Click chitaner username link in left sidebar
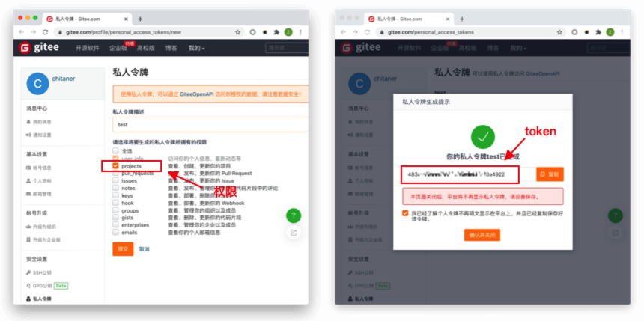Viewport: 644px width, 321px height. coord(64,79)
